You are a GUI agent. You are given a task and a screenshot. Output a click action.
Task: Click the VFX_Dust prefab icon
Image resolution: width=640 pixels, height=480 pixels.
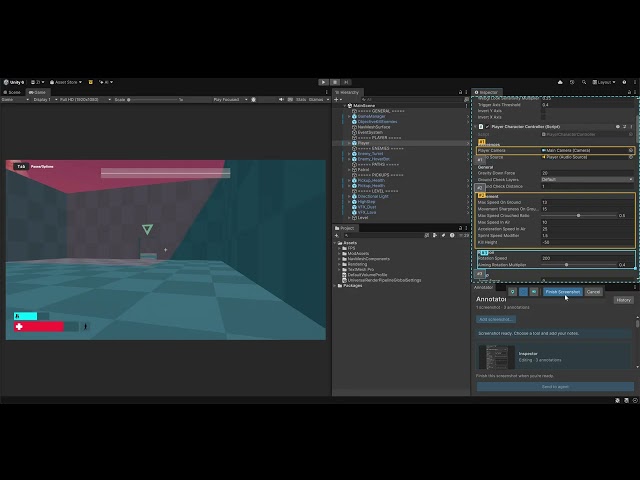[x=354, y=207]
